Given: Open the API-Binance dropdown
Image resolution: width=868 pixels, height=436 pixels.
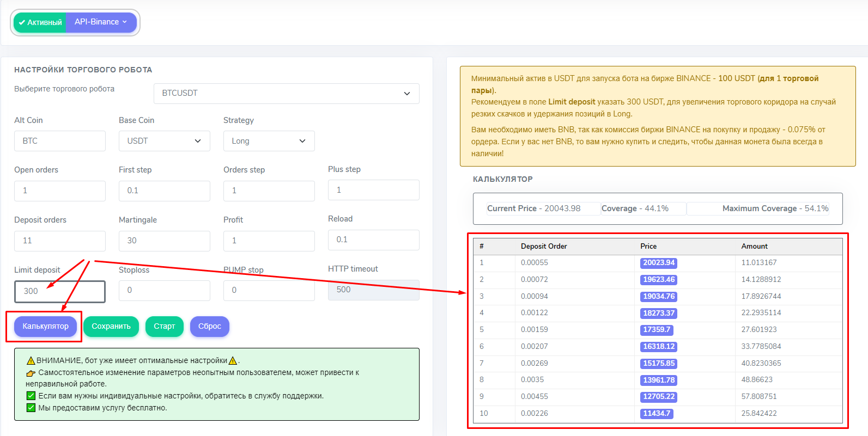Looking at the screenshot, I should 101,22.
